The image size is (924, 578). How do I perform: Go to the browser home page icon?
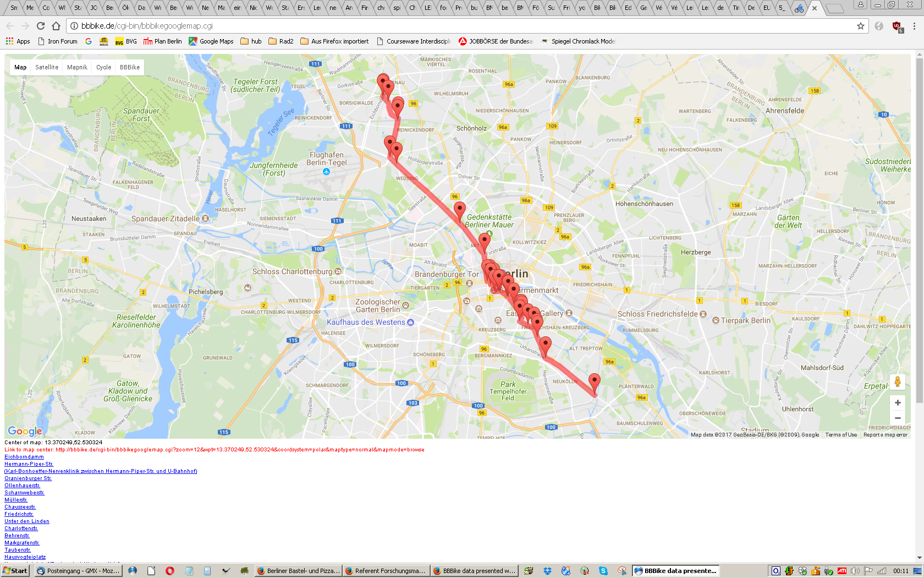(x=56, y=26)
